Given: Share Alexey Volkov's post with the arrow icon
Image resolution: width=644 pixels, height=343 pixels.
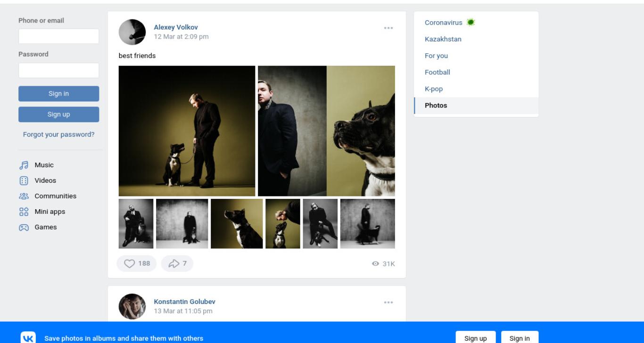Looking at the screenshot, I should click(x=174, y=263).
